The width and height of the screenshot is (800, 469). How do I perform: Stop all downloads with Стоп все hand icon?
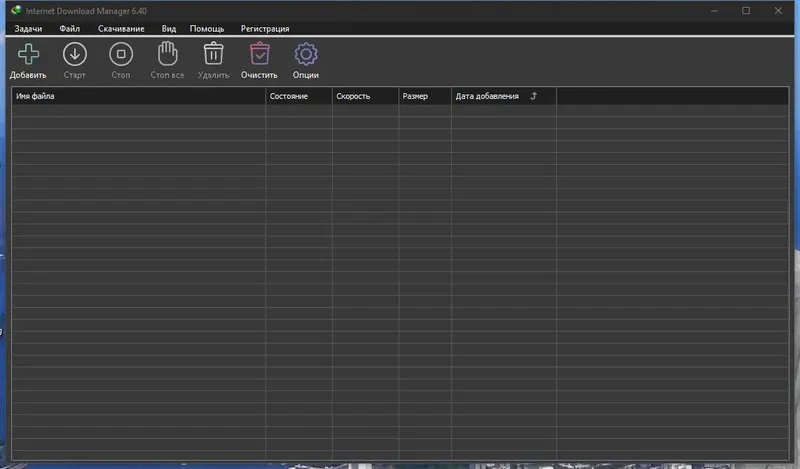click(x=167, y=54)
